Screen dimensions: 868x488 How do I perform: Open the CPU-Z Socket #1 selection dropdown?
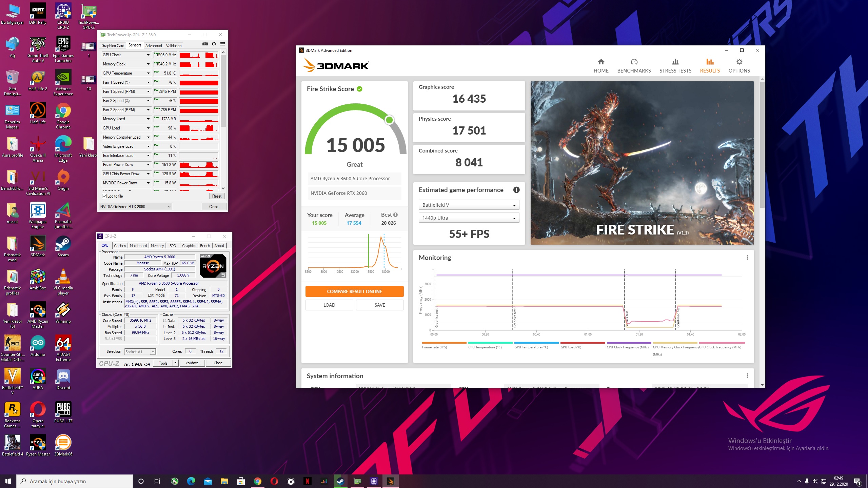coord(140,352)
